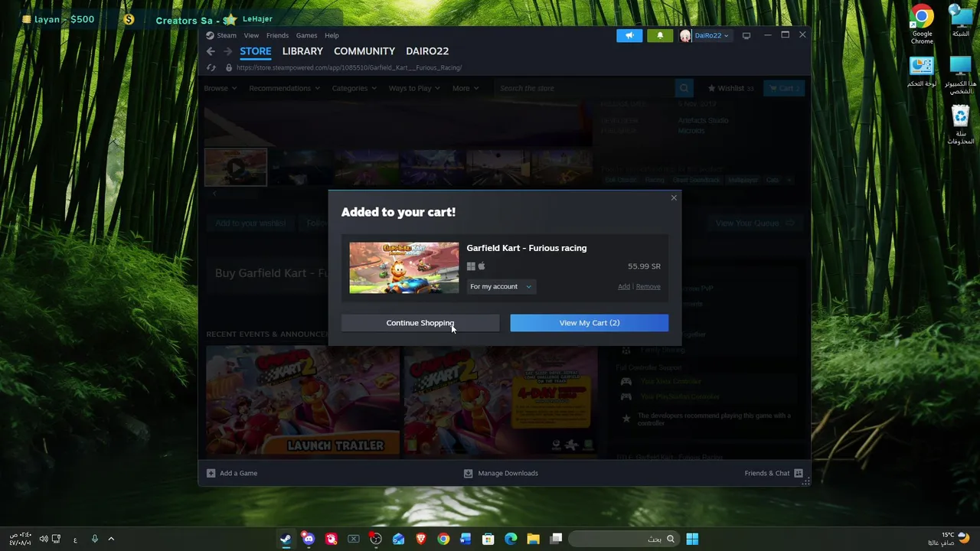Expand the Ways to Play menu

(414, 88)
